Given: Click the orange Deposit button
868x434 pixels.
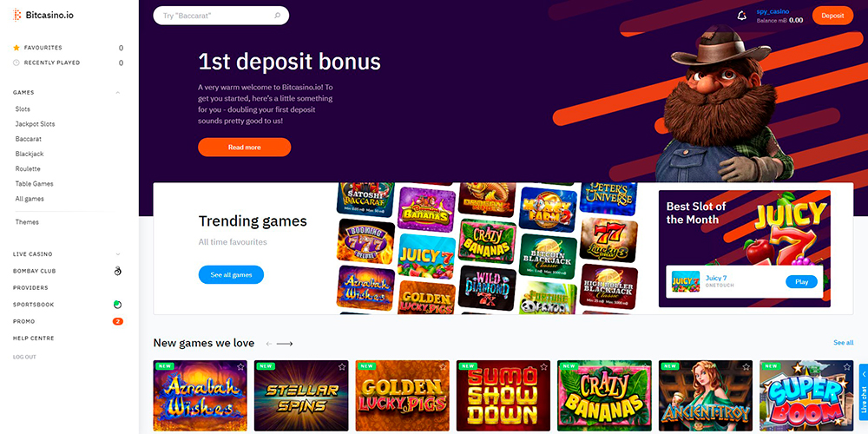Looking at the screenshot, I should pyautogui.click(x=832, y=16).
